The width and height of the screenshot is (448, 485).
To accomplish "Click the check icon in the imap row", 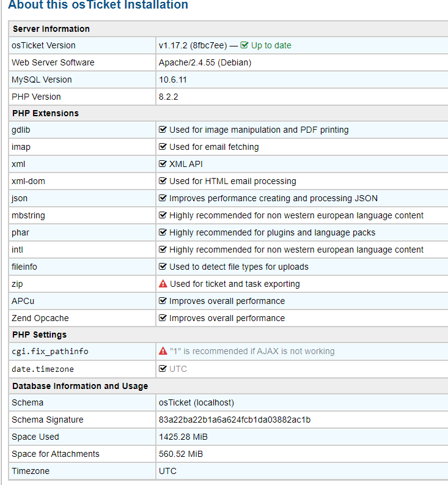I will [163, 147].
